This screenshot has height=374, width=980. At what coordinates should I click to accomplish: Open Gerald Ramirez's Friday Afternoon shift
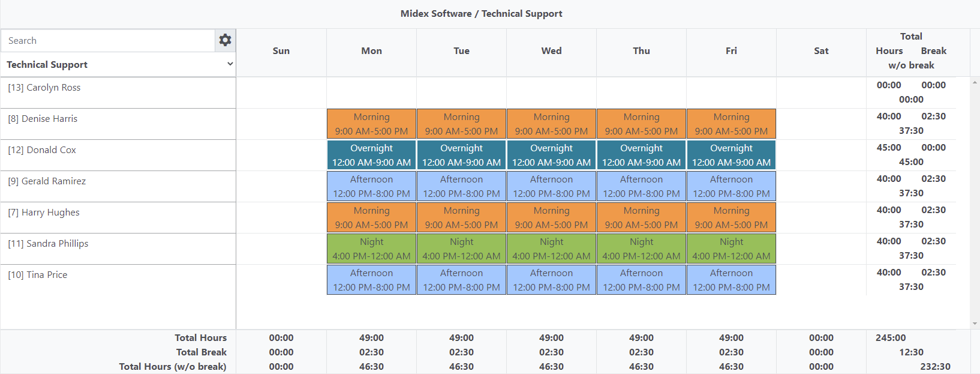coord(731,186)
